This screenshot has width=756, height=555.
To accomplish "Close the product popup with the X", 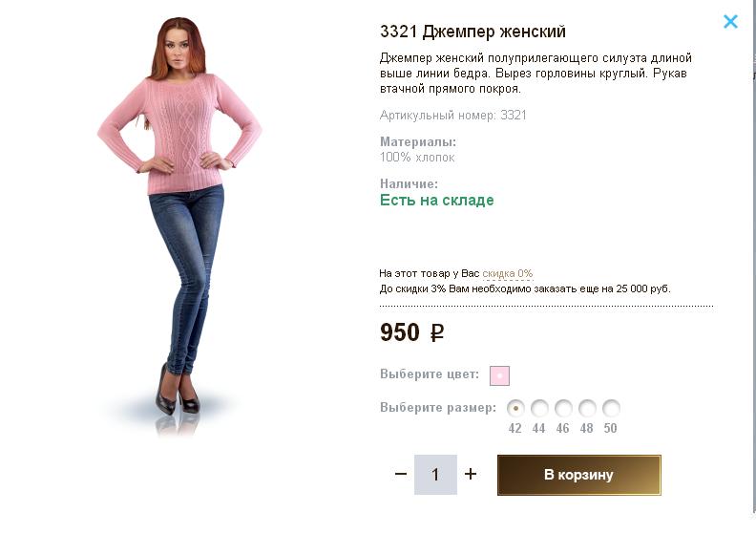I will pyautogui.click(x=730, y=22).
